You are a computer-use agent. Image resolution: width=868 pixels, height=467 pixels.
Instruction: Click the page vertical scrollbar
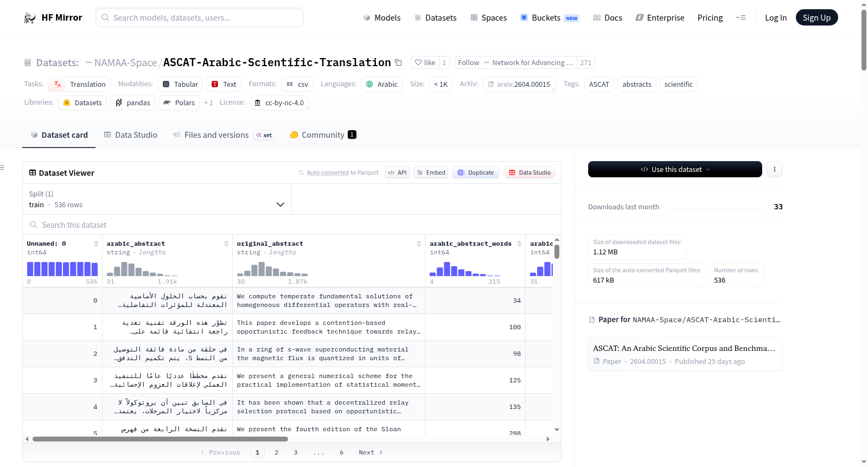tap(864, 40)
